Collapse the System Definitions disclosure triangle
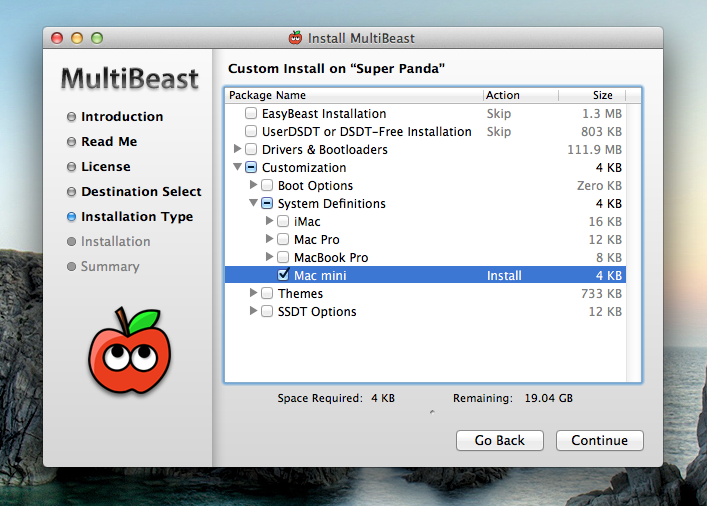The height and width of the screenshot is (506, 707). tap(253, 203)
